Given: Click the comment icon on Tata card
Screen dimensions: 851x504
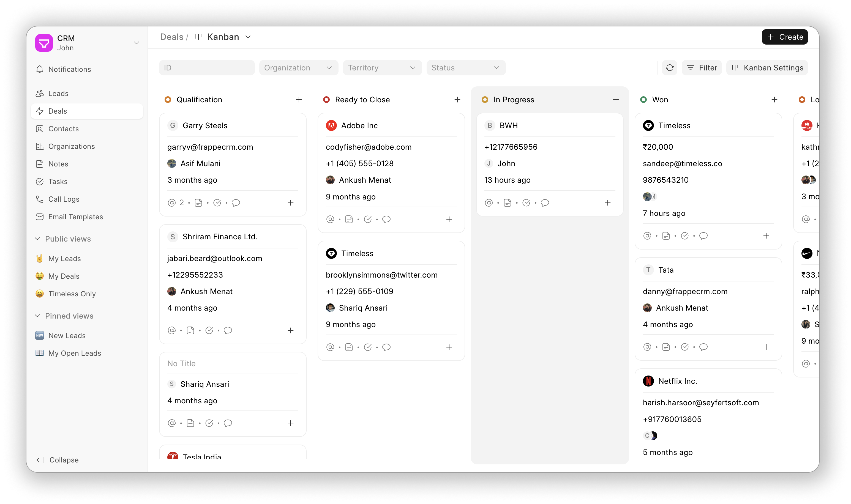Looking at the screenshot, I should click(703, 347).
